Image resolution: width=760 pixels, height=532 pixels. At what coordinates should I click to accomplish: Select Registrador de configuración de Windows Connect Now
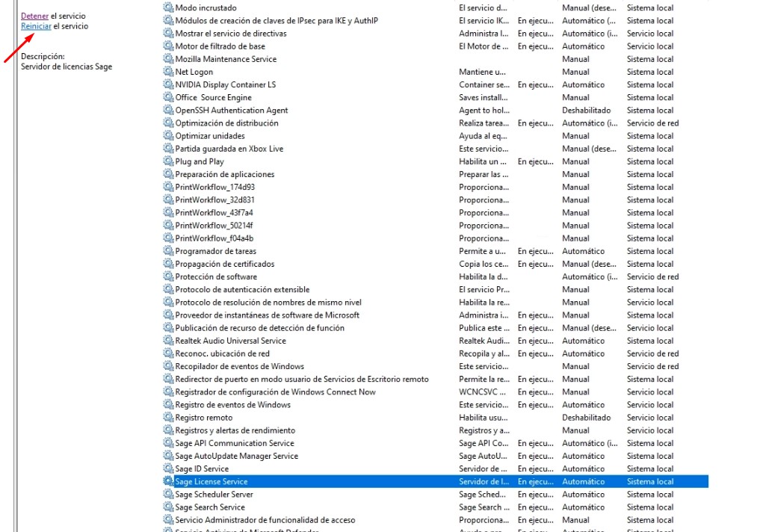tap(275, 392)
